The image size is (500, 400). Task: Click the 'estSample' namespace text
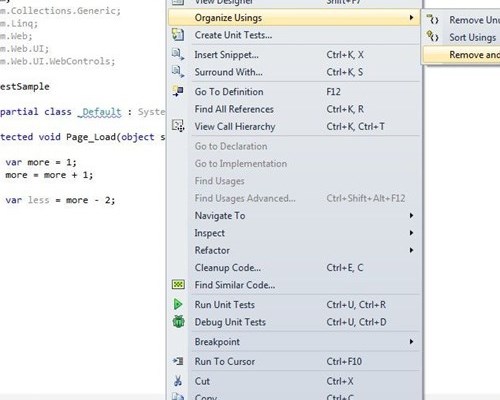coord(25,87)
